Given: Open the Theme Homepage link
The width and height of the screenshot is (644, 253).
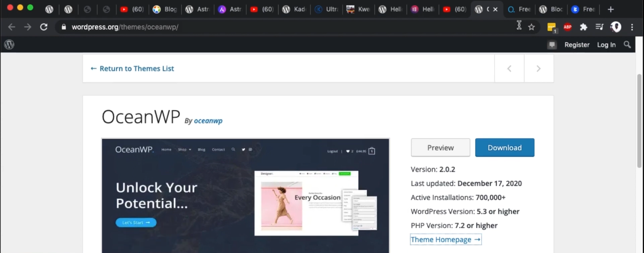Looking at the screenshot, I should click(x=446, y=240).
